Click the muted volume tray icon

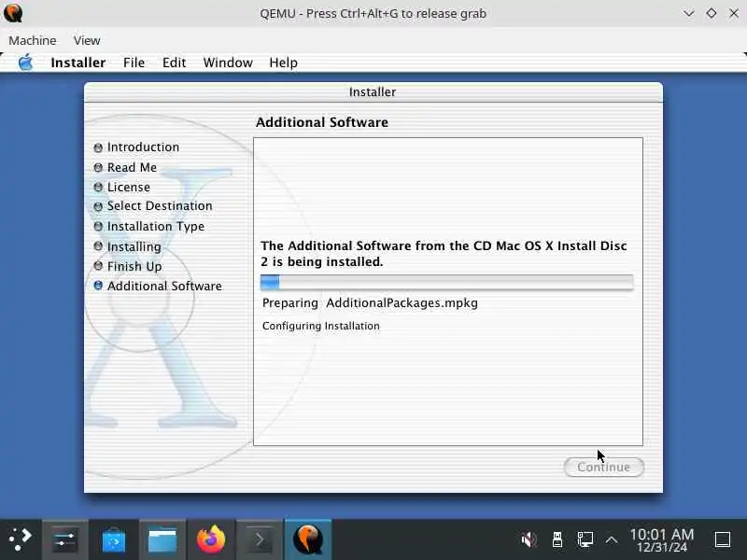(x=529, y=539)
